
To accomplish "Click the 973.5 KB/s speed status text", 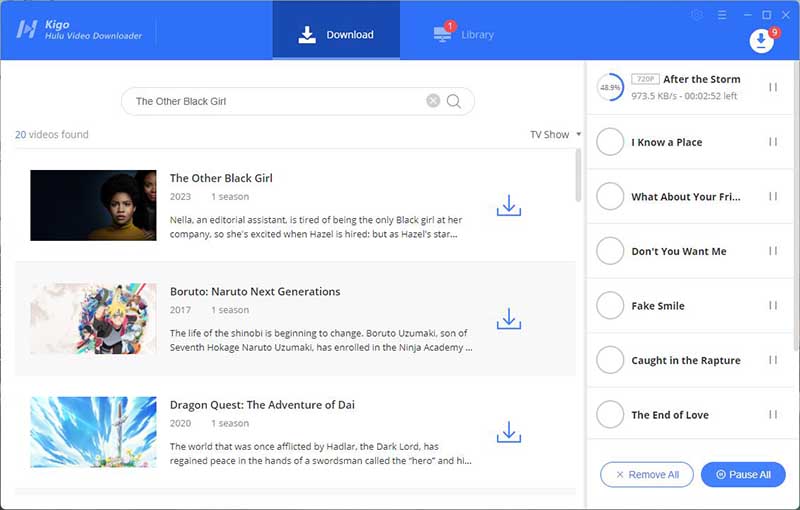I will 684,96.
